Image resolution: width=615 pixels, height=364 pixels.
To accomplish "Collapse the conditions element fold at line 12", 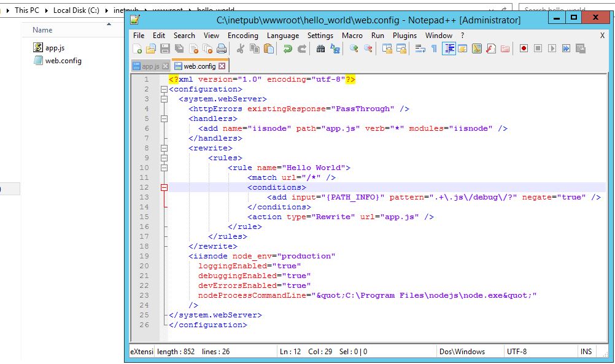I will (x=163, y=187).
